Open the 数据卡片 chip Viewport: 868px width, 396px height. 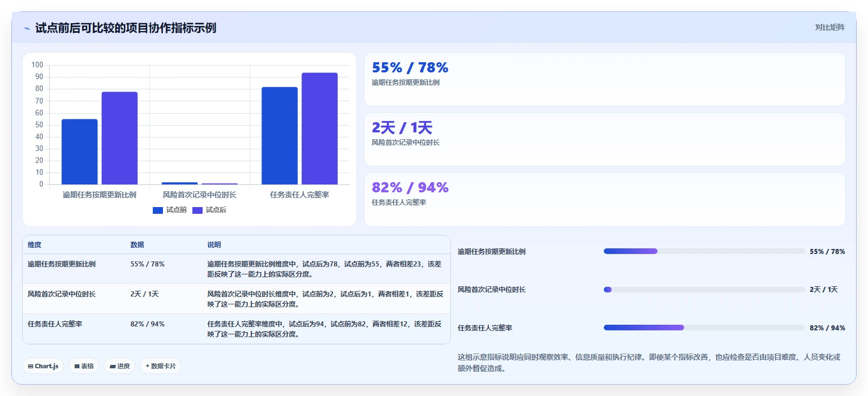(161, 366)
